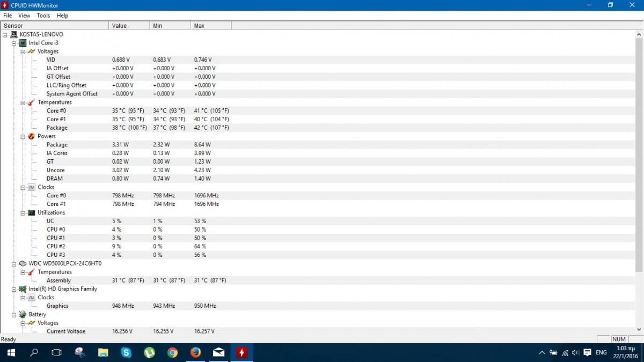
Task: Click the ENG language indicator
Action: [602, 352]
